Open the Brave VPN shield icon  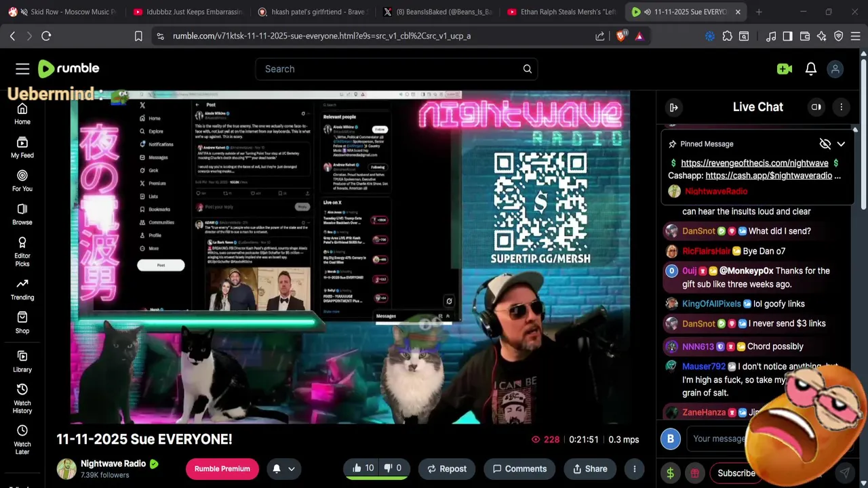[839, 36]
